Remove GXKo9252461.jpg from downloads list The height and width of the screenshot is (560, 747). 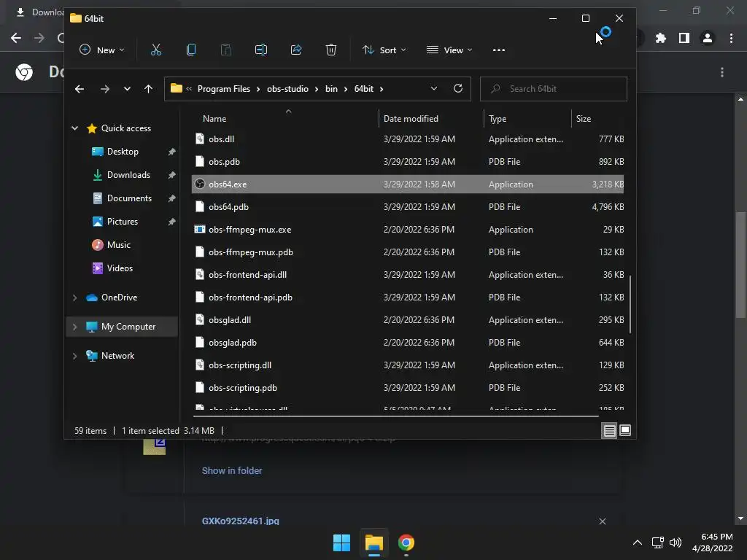click(x=602, y=521)
